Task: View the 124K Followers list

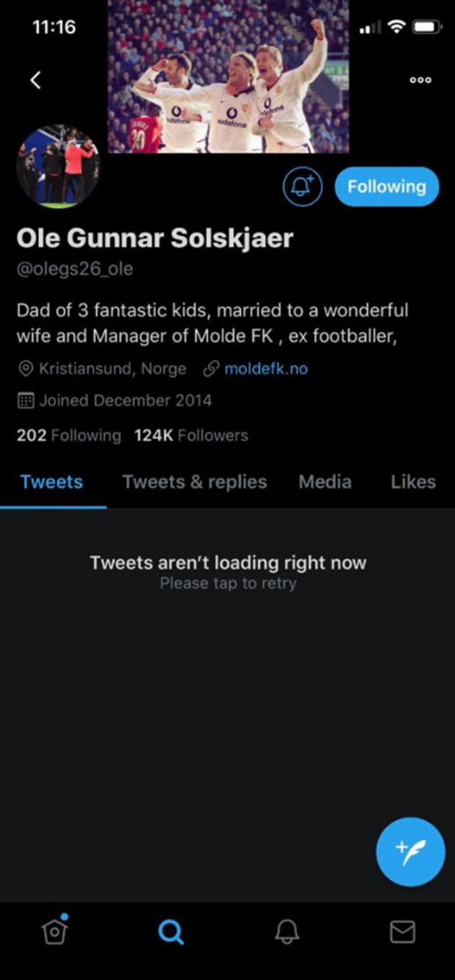Action: point(191,435)
